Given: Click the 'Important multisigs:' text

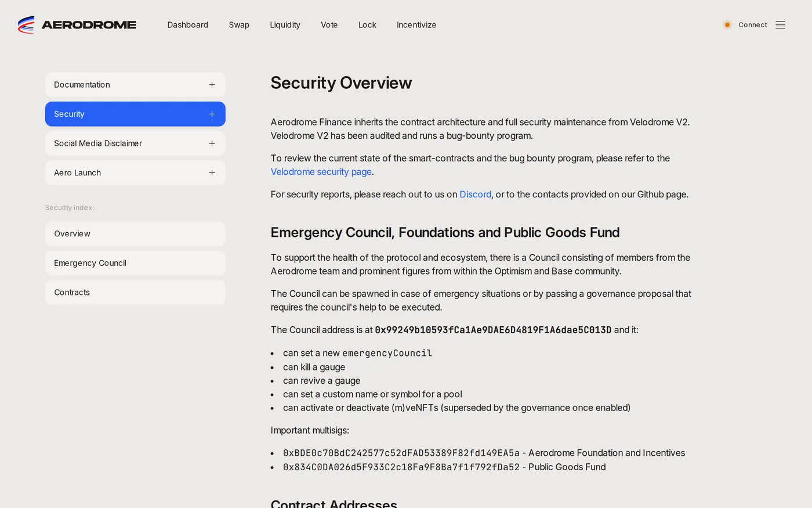Looking at the screenshot, I should (310, 430).
